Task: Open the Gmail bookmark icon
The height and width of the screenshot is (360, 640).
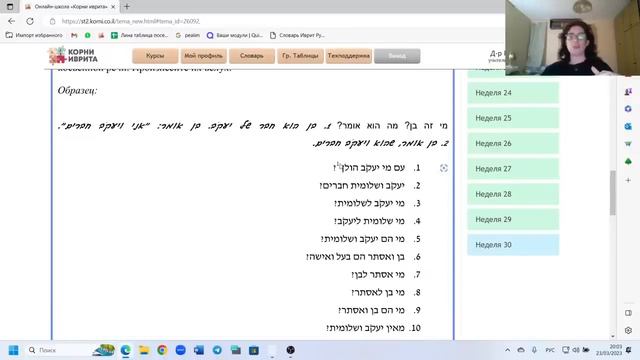Action: pos(74,36)
